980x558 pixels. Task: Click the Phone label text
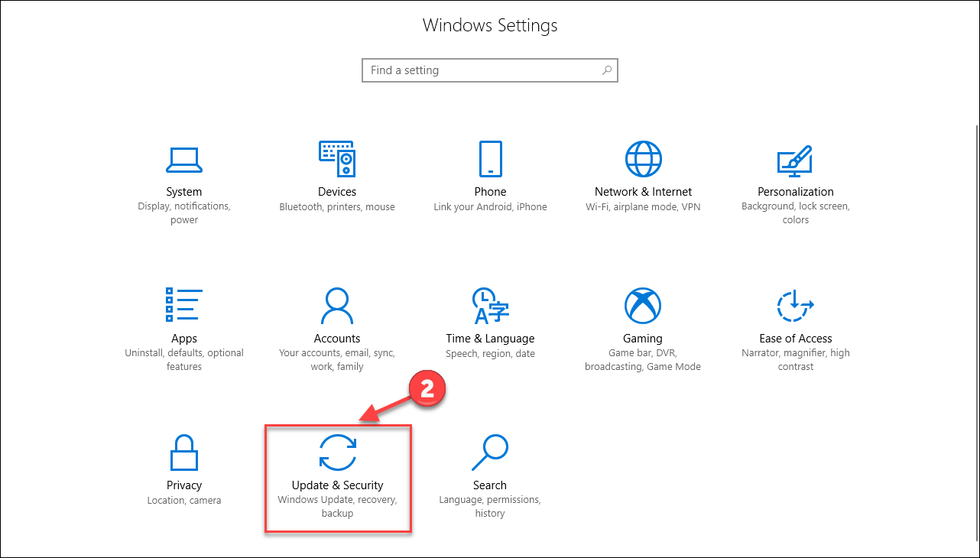coord(490,192)
